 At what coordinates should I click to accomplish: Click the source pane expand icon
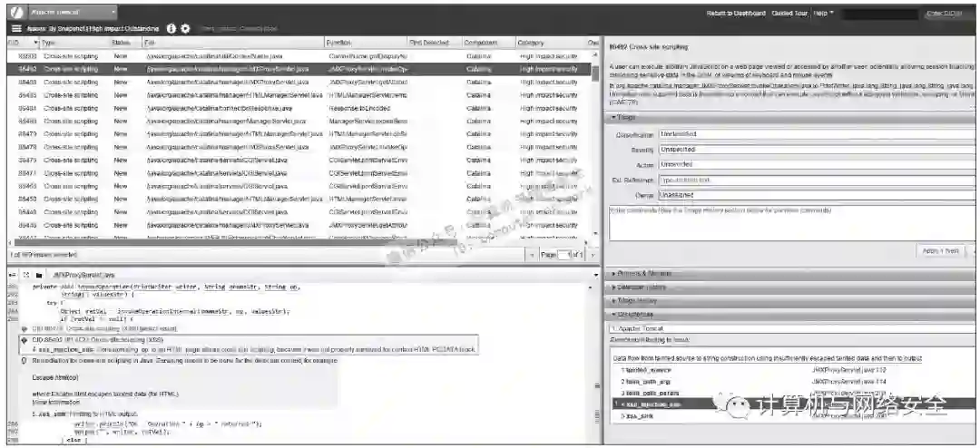(26, 274)
